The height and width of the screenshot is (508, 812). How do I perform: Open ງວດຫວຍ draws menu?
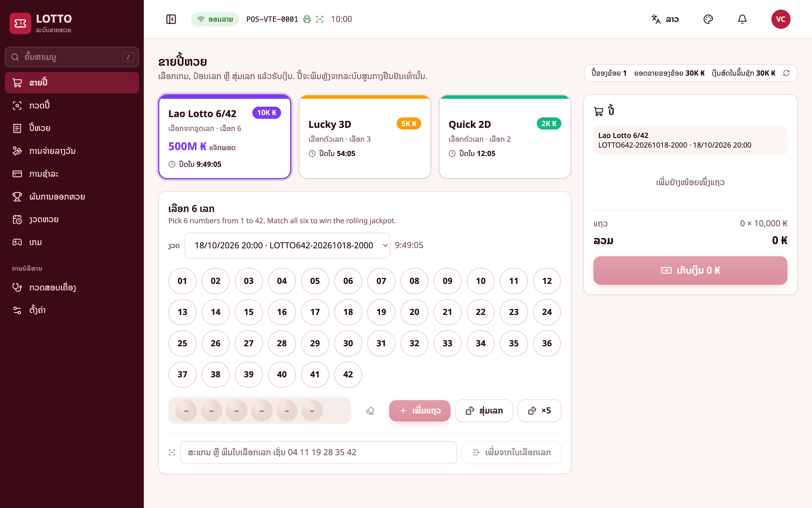[72, 219]
